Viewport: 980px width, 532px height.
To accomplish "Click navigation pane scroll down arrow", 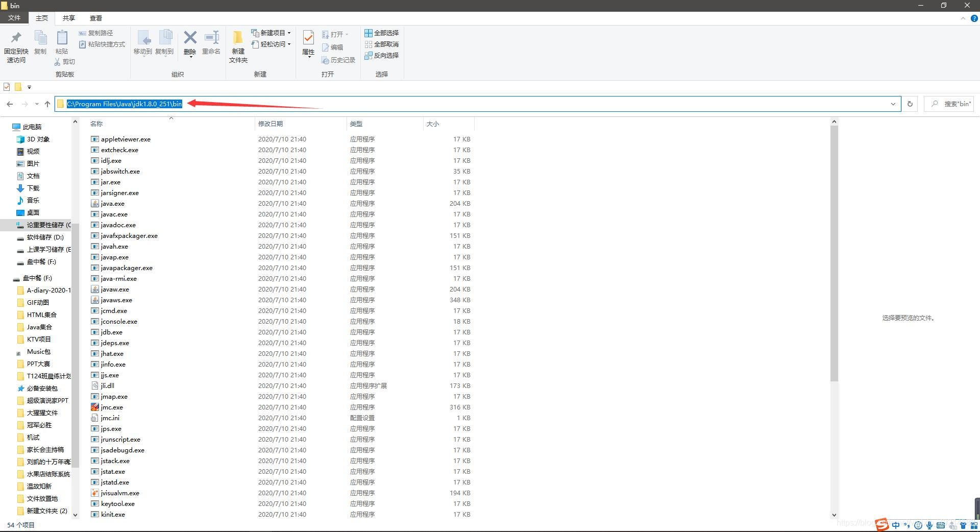I will coord(75,515).
